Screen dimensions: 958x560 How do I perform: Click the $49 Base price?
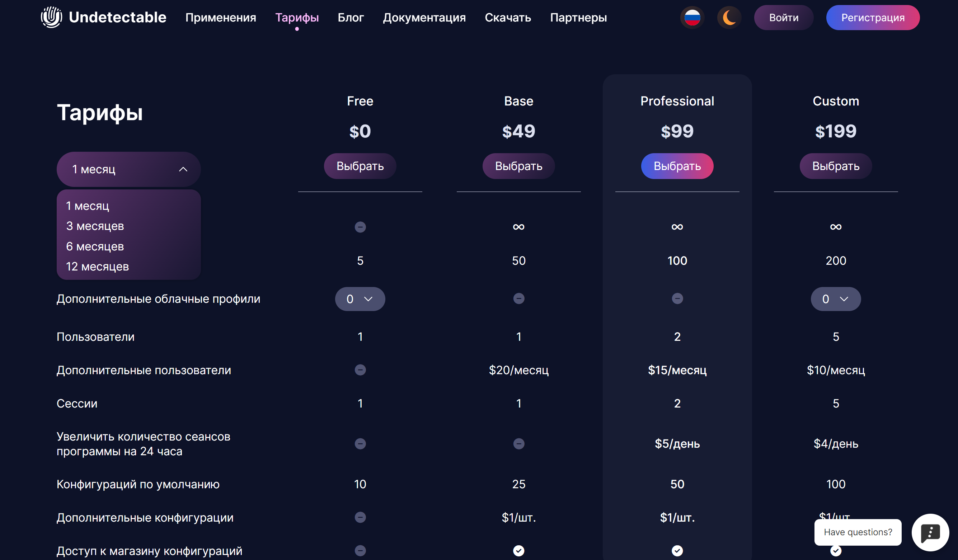coord(518,131)
